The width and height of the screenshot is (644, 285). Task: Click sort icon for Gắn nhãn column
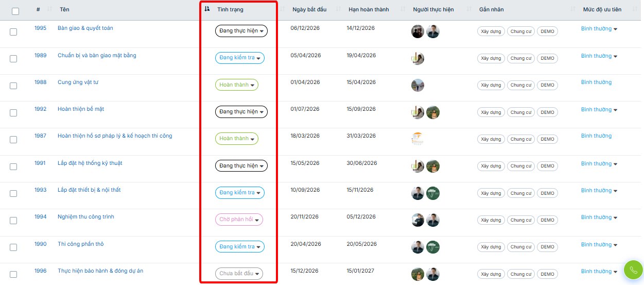point(573,9)
